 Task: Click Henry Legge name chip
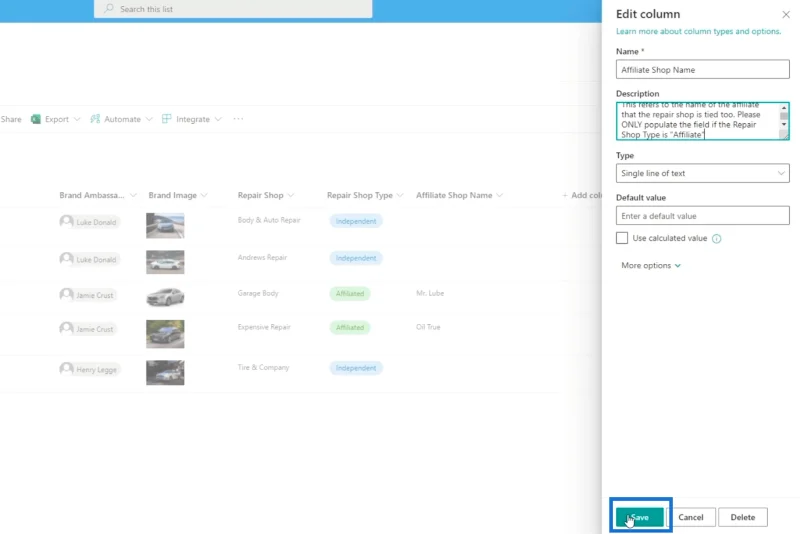90,369
